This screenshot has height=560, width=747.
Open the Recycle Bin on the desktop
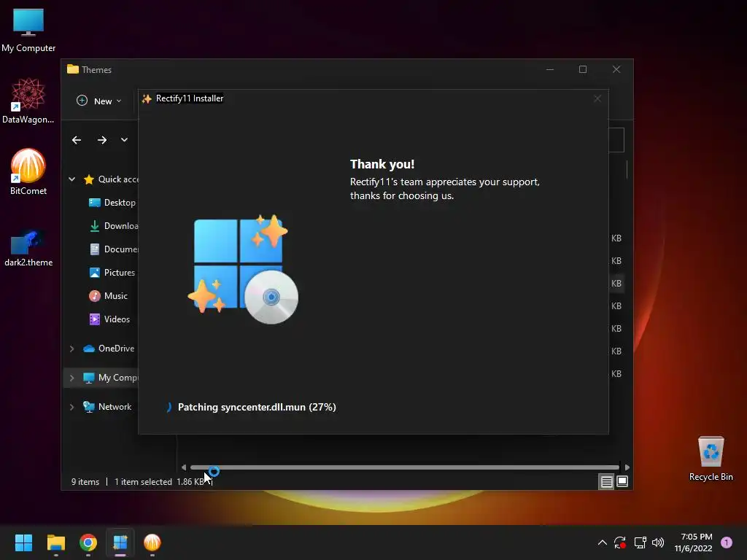pos(711,459)
